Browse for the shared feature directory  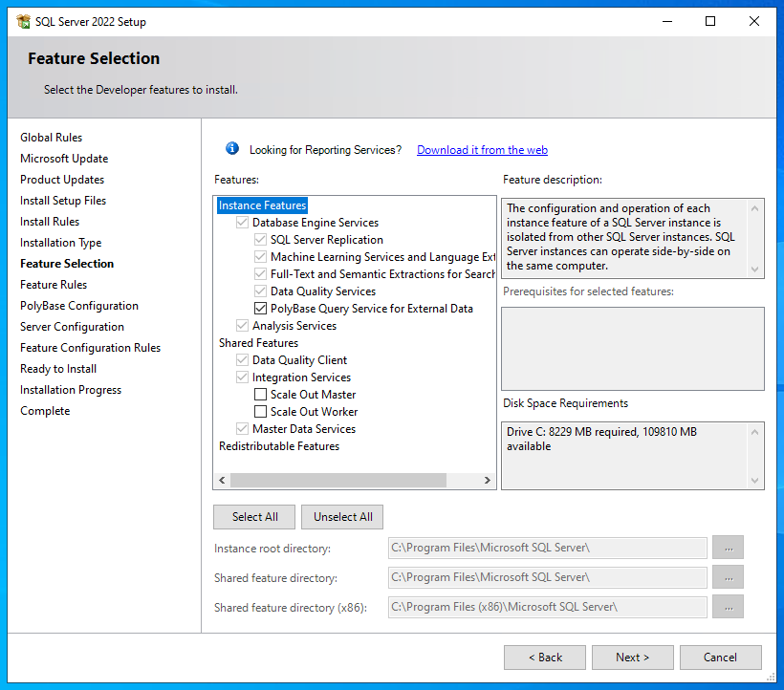coord(728,577)
